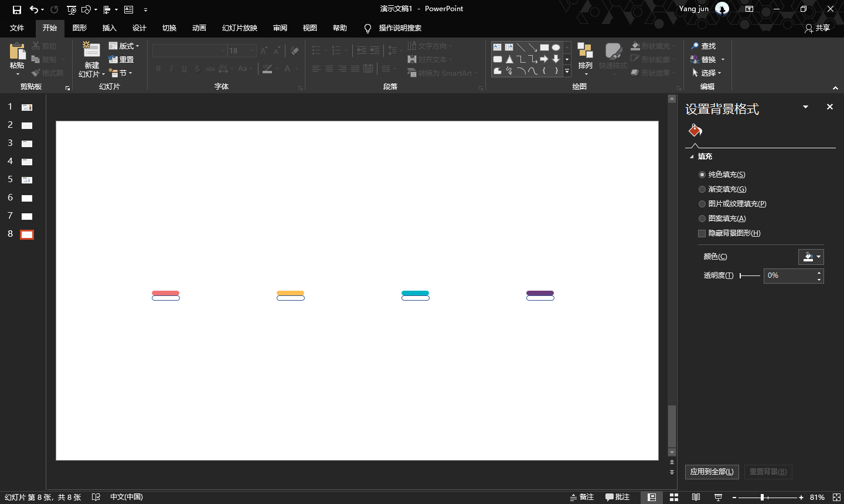844x504 pixels.
Task: Select the triangle shape
Action: [509, 59]
